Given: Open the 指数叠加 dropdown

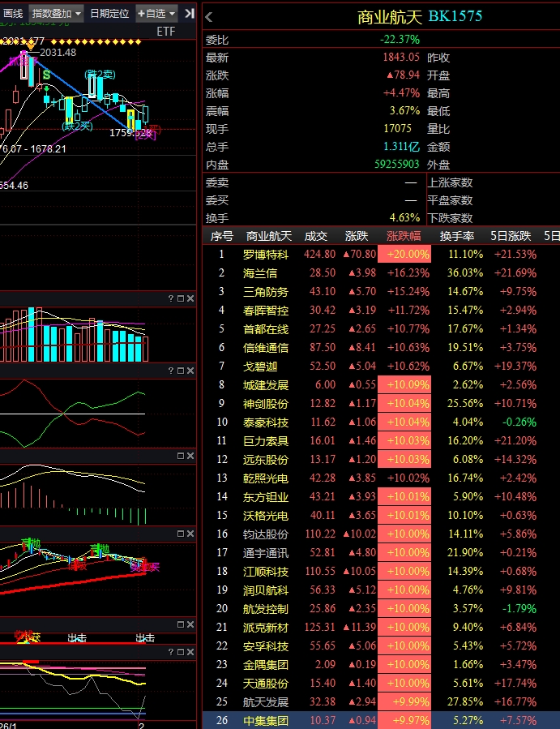Looking at the screenshot, I should pos(56,14).
